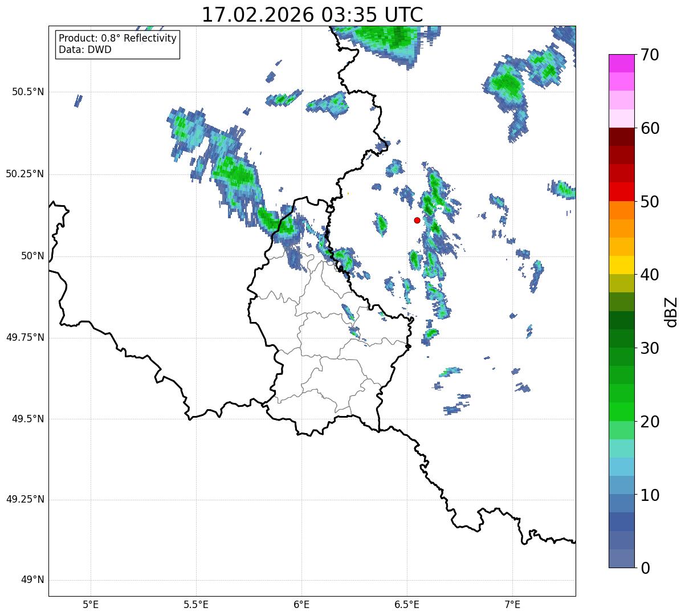Image resolution: width=685 pixels, height=616 pixels.
Task: Click the '5.5°E' longitude label
Action: (x=196, y=604)
